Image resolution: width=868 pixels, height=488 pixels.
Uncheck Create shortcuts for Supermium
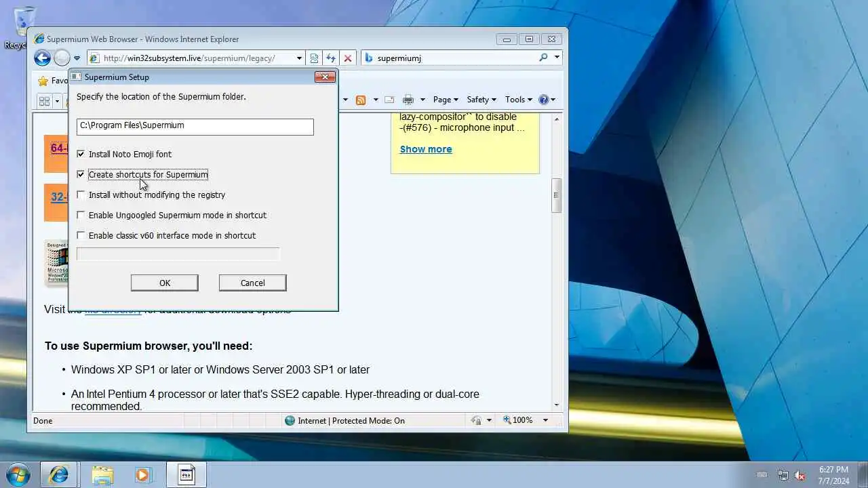[81, 175]
